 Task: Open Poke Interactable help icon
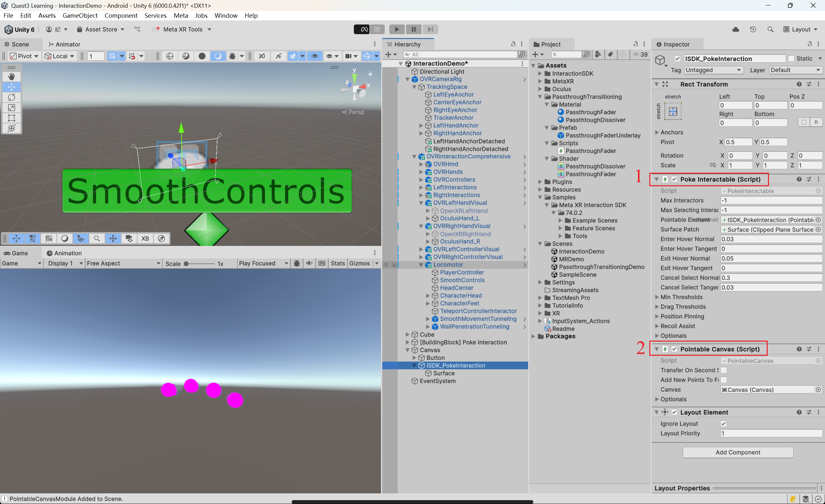point(799,179)
